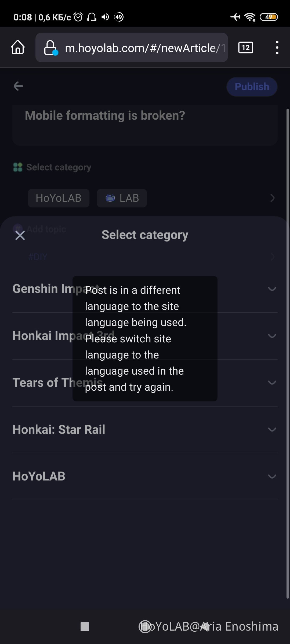290x644 pixels.
Task: Tap the green grid icon beside Select category
Action: point(17,167)
